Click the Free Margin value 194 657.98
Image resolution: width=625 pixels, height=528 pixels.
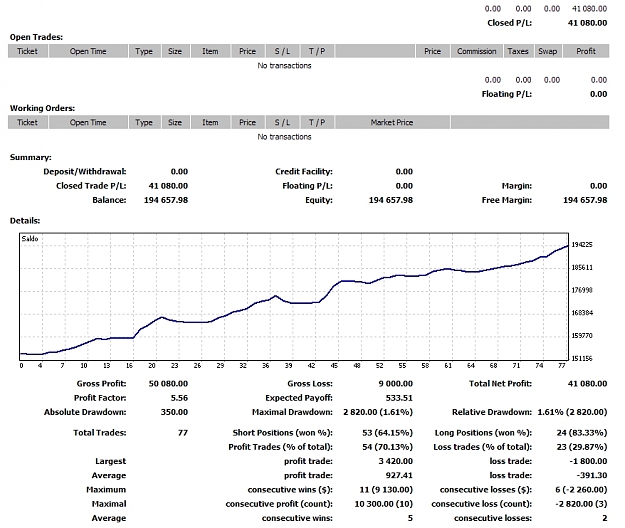tap(585, 200)
